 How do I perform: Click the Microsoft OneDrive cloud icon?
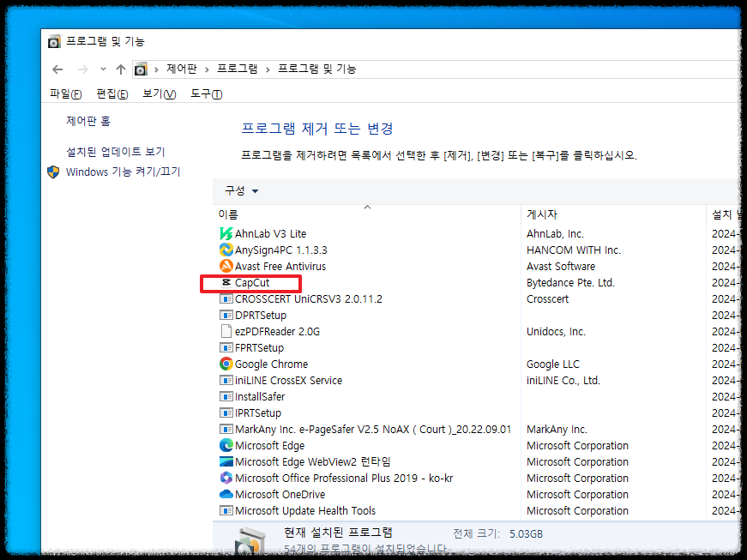[x=226, y=494]
